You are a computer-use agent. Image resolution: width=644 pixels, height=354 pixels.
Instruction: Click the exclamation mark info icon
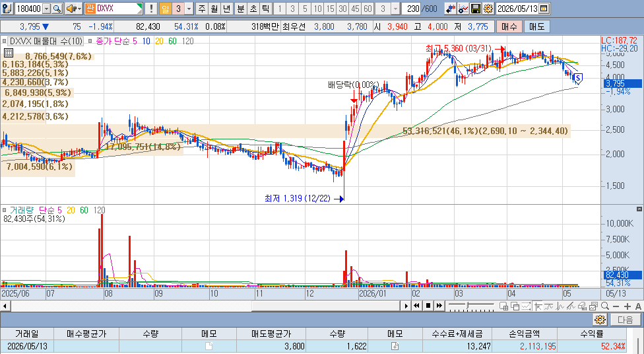pos(151,8)
